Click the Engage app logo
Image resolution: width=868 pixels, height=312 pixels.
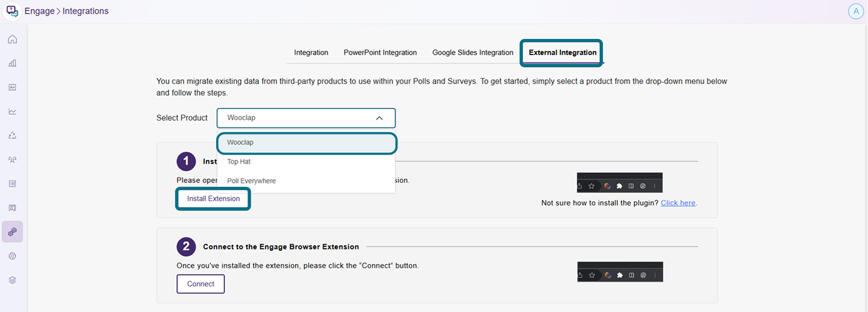pos(12,12)
